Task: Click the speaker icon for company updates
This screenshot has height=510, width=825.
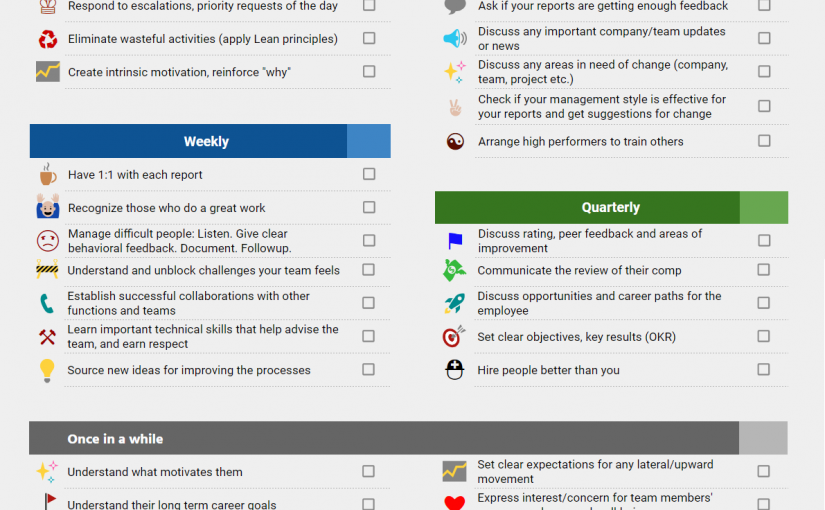Action: [455, 39]
